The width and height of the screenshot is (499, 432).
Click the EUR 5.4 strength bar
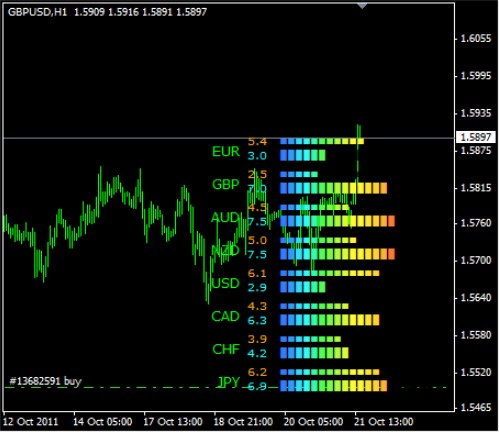coord(322,141)
